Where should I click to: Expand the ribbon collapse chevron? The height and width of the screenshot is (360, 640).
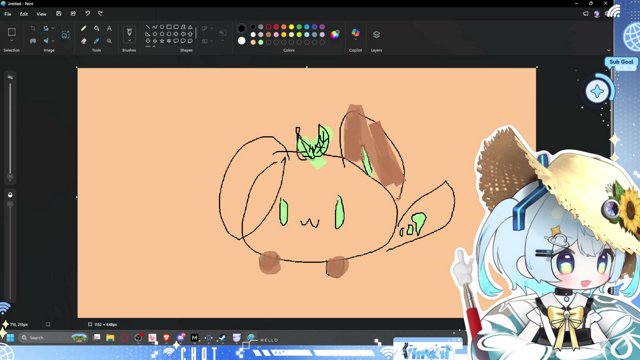609,50
